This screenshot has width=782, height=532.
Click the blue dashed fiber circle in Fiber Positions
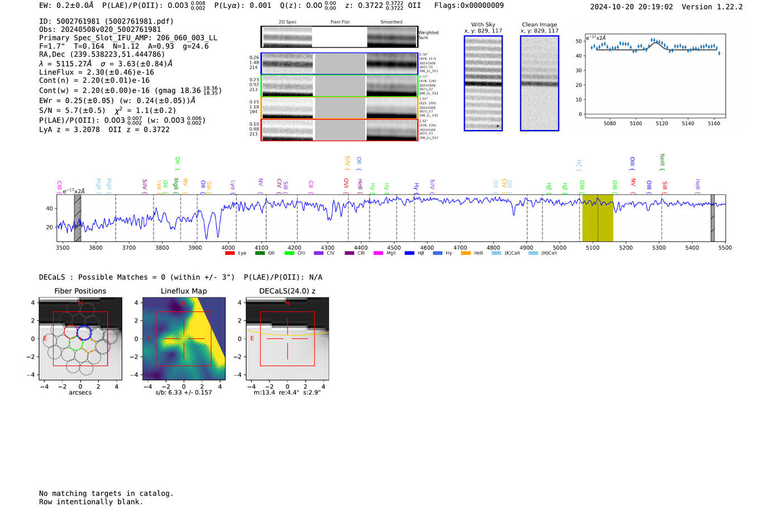click(84, 333)
